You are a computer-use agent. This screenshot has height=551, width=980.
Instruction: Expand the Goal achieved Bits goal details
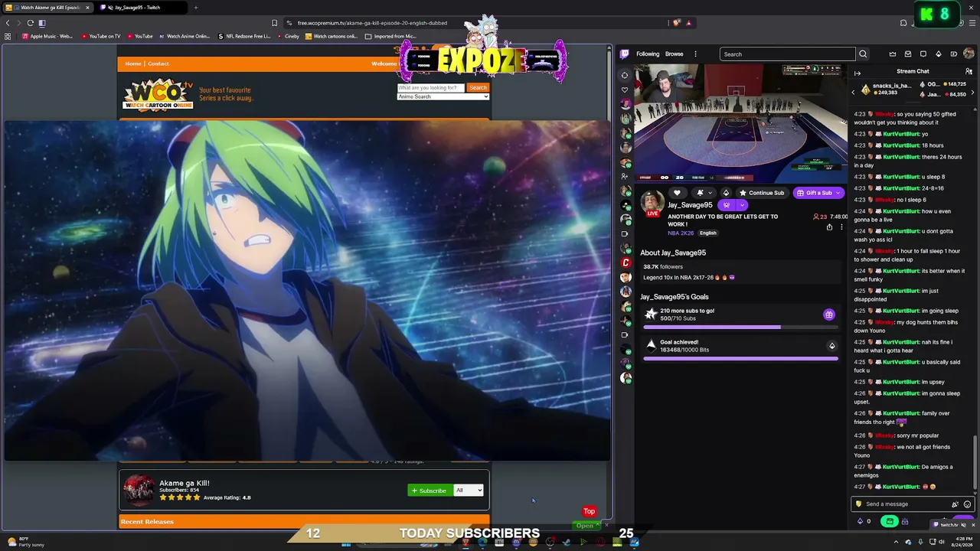pyautogui.click(x=832, y=346)
